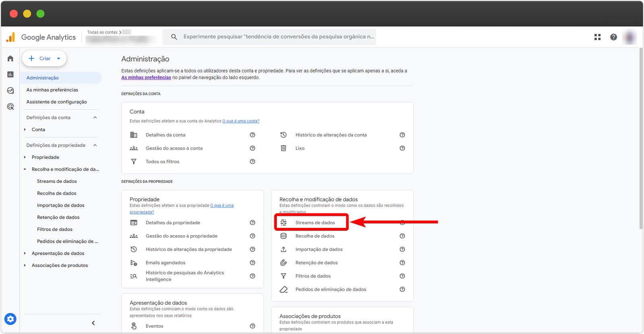Open the Advertising icon in sidebar
The width and height of the screenshot is (644, 334).
tap(10, 107)
